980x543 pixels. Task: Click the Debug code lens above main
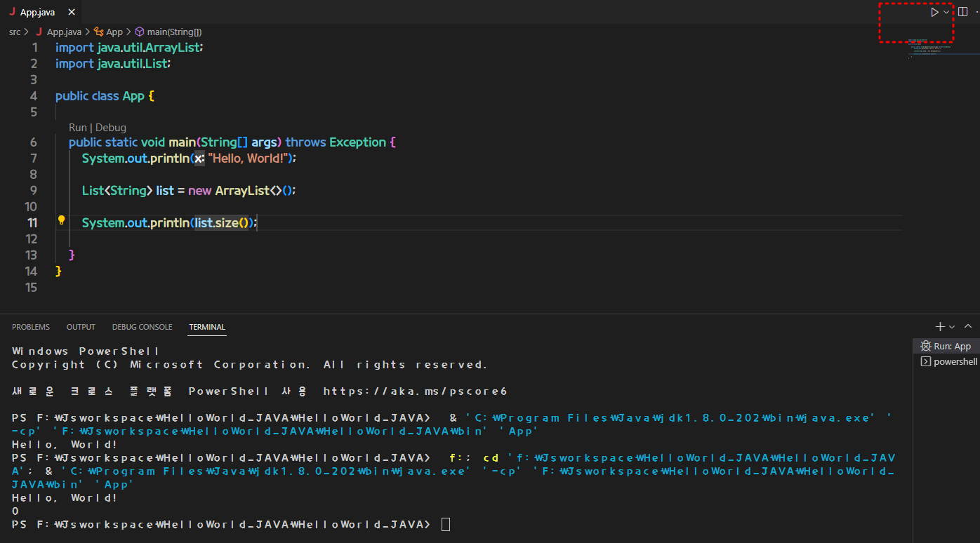pos(111,127)
